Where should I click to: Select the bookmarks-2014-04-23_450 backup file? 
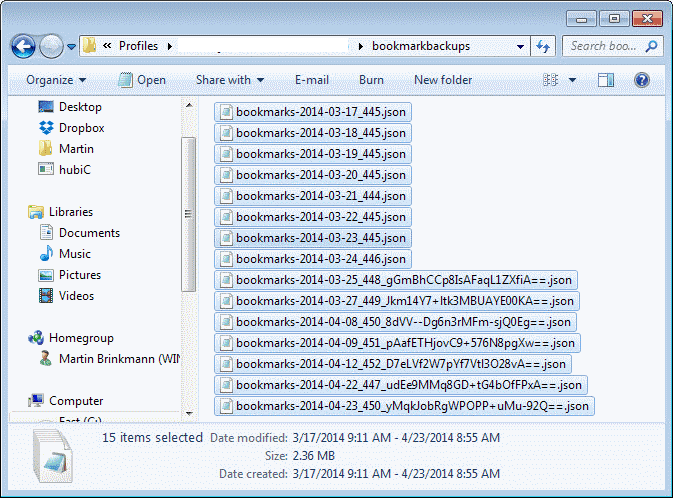[x=404, y=407]
